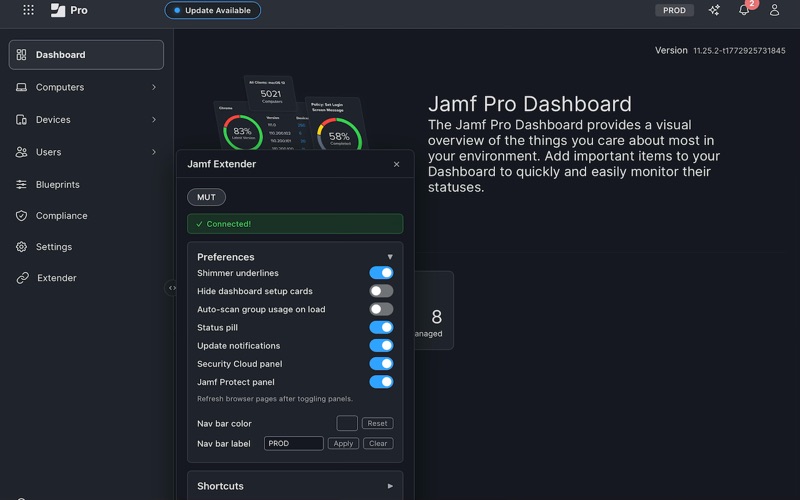Screen dimensions: 800x500
Task: Click the dashboard preview illustration
Action: click(x=290, y=113)
